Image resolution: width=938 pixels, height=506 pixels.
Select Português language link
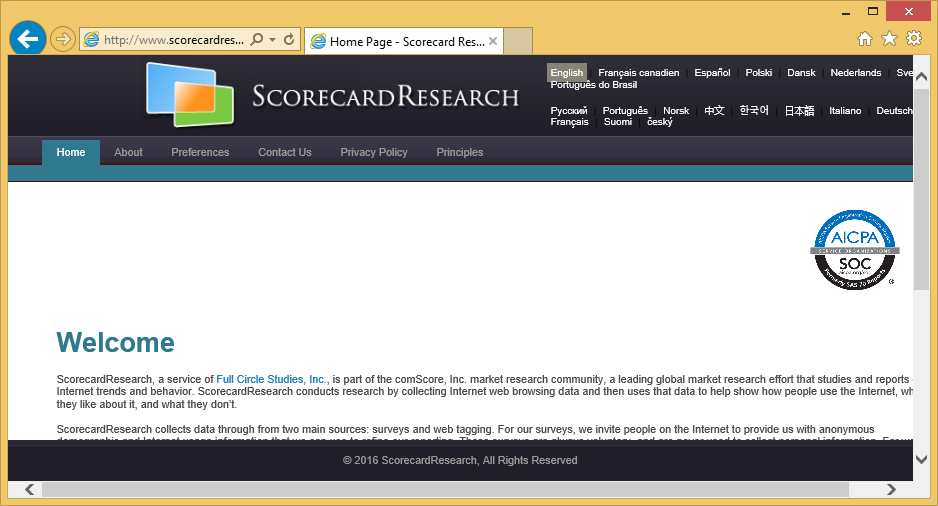click(625, 111)
